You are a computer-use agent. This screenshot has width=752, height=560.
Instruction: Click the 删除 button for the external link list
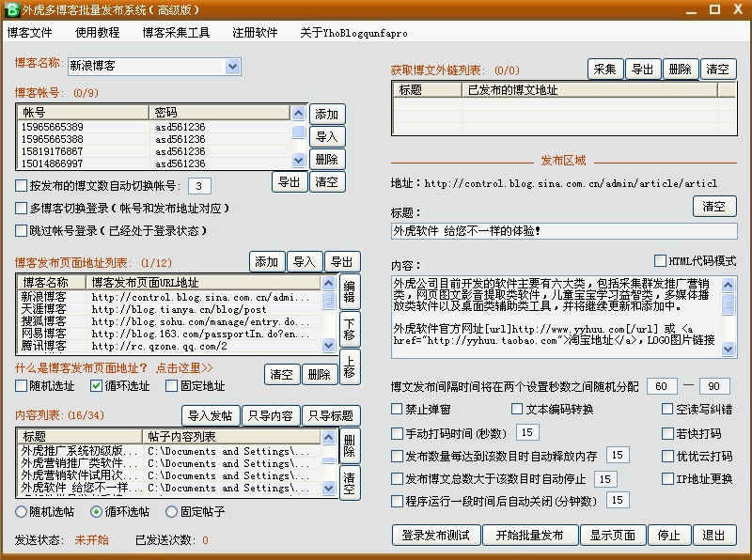pos(681,69)
